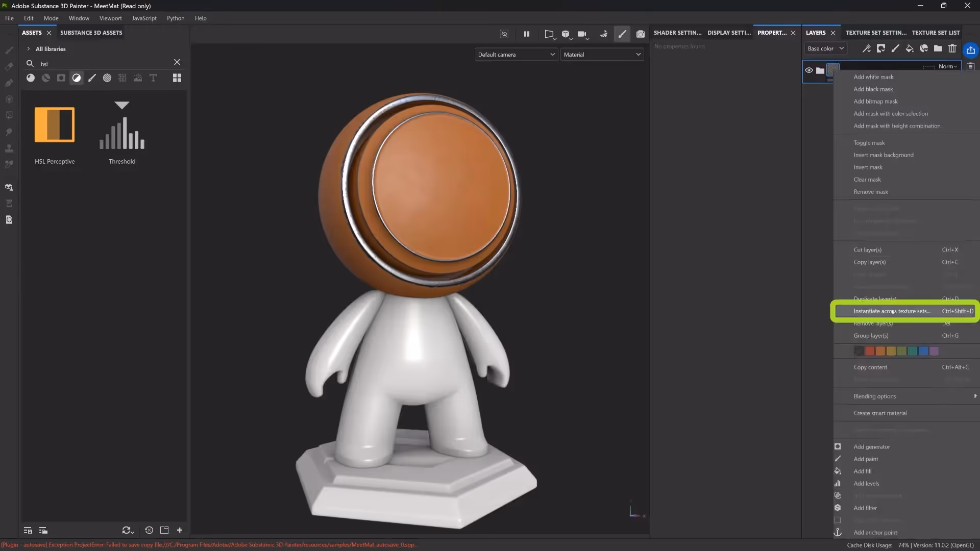Screen dimensions: 980x551
Task: Open the 3D/2D view cube dropdown
Action: tap(566, 34)
